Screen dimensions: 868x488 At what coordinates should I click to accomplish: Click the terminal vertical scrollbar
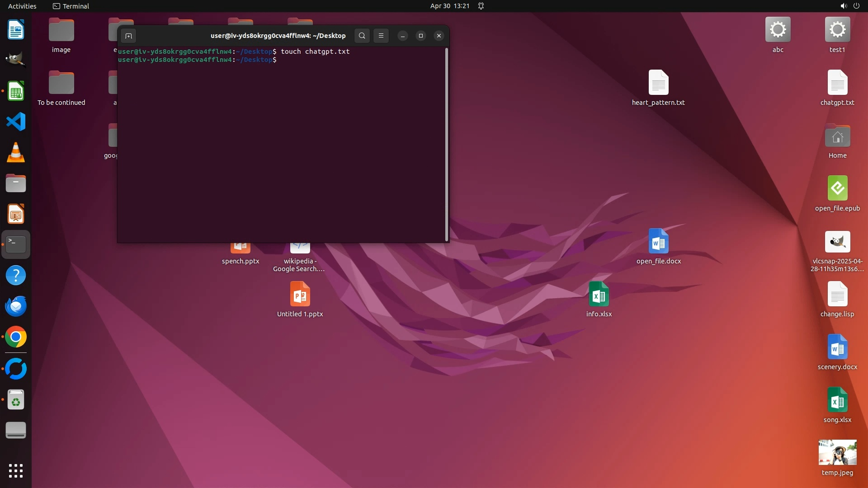point(447,145)
